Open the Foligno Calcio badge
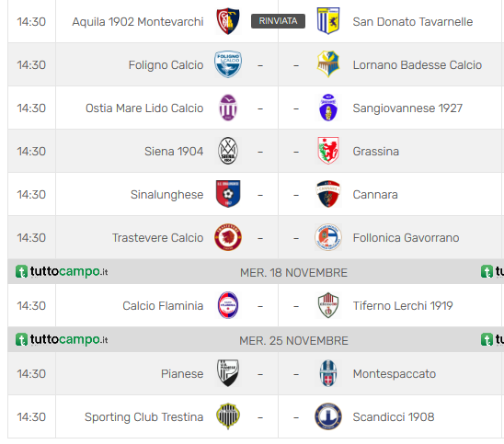Image resolution: width=504 pixels, height=444 pixels. click(x=228, y=64)
